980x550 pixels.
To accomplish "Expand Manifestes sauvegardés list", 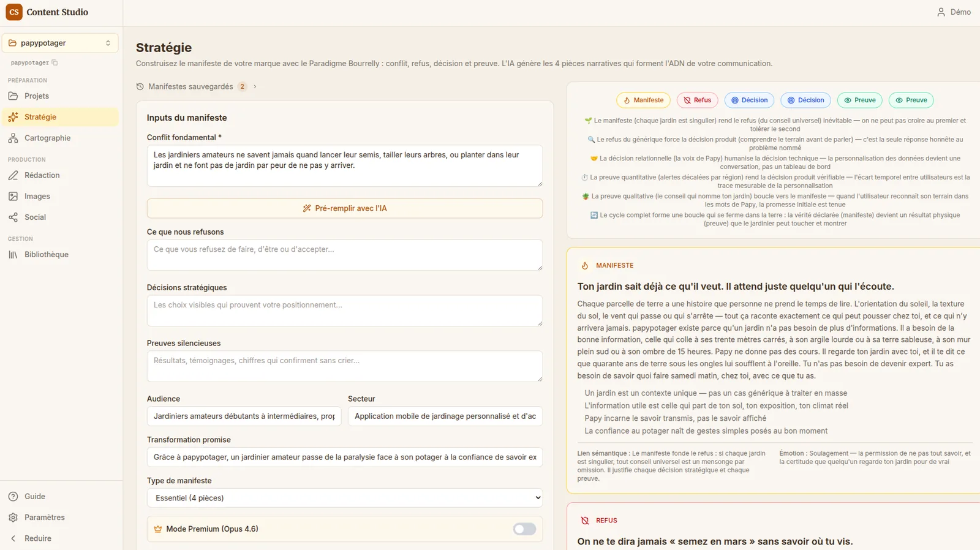I will 196,86.
